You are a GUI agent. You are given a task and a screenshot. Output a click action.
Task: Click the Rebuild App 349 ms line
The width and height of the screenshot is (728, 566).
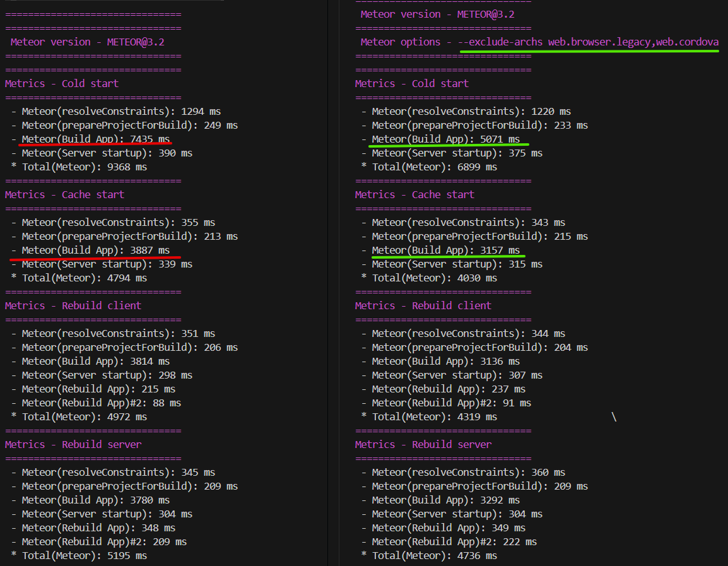(x=443, y=528)
